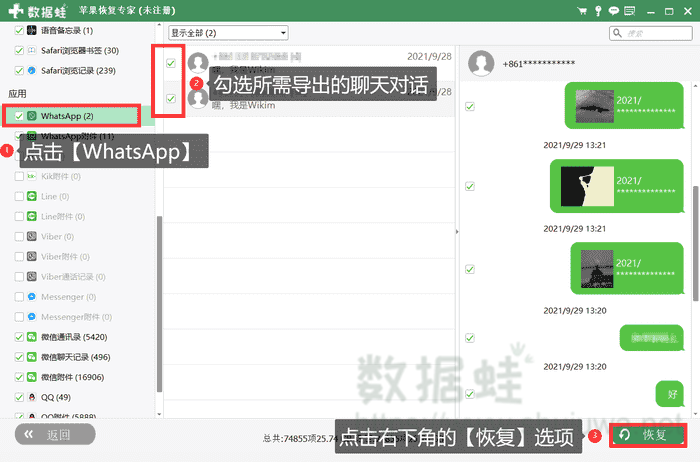The height and width of the screenshot is (462, 700).
Task: Click the 微信聊天记录 icon
Action: (x=32, y=357)
